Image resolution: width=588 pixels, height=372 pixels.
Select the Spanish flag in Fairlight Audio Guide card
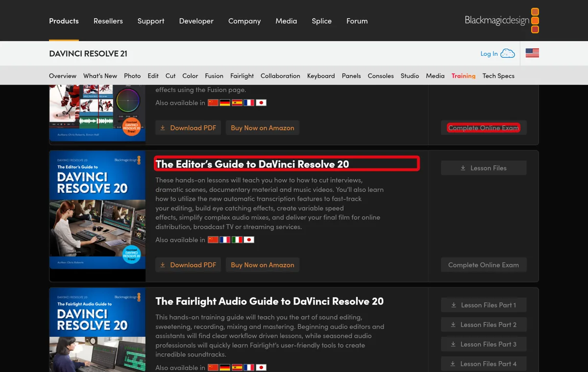pos(237,368)
